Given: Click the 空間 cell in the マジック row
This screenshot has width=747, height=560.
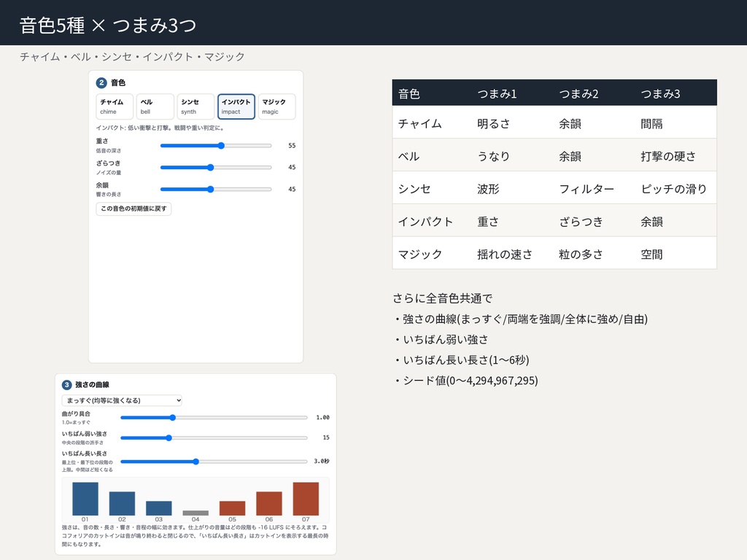Looking at the screenshot, I should point(651,254).
